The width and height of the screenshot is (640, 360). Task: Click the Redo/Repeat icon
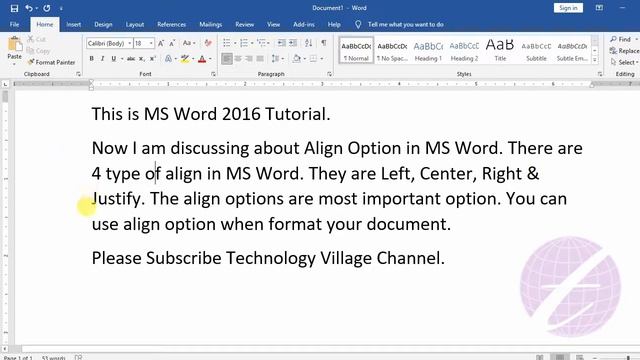coord(47,8)
